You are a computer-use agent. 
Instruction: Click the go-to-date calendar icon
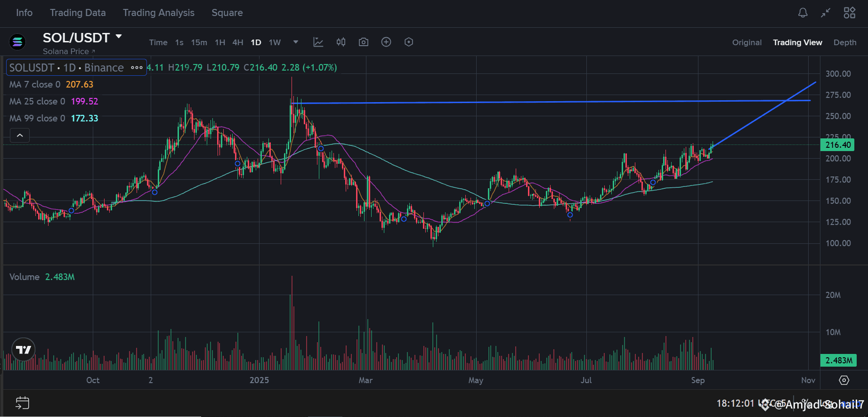point(22,403)
